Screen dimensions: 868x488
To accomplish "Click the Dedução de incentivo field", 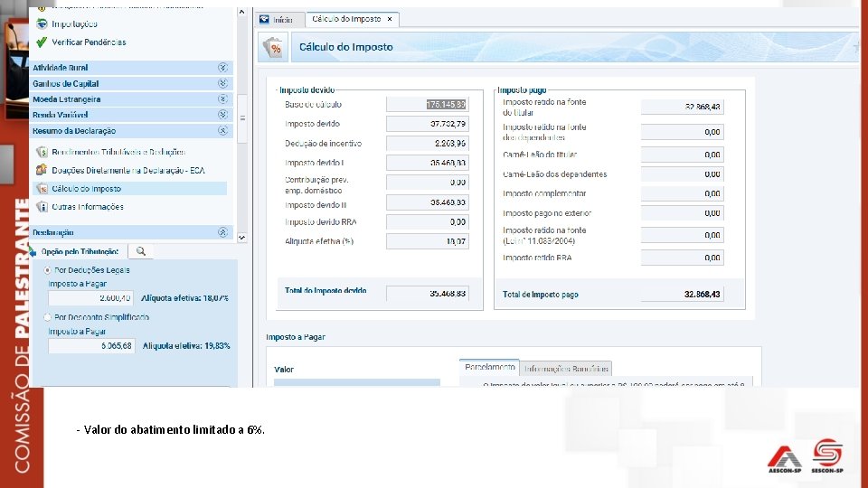I will pos(428,144).
